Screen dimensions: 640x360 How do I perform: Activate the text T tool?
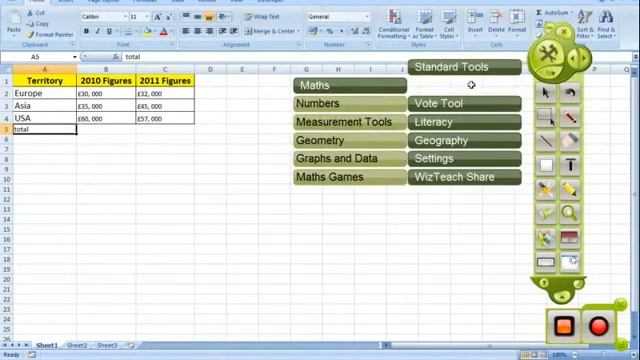[x=570, y=165]
